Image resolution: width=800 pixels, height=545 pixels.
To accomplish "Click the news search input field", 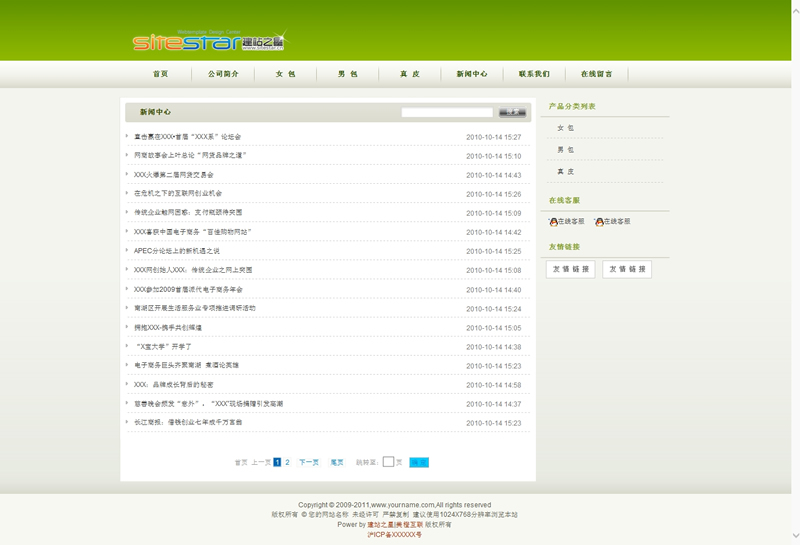I will tap(447, 112).
